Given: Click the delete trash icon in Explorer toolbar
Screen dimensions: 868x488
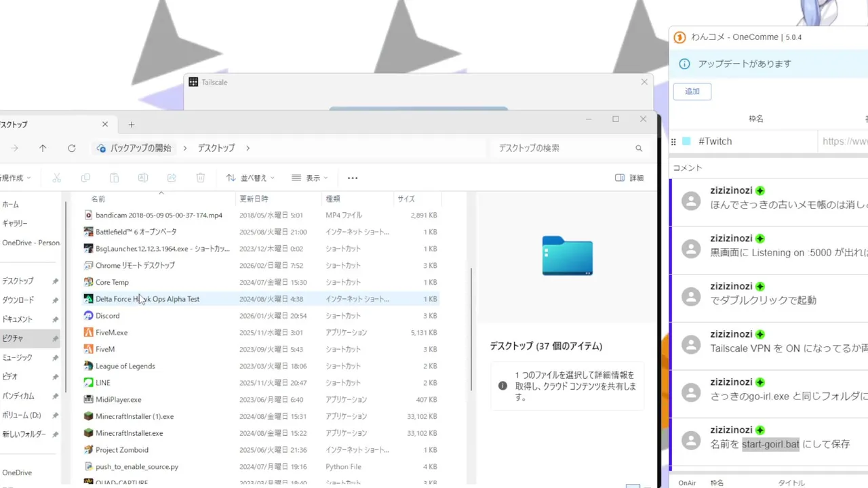Looking at the screenshot, I should coord(201,178).
